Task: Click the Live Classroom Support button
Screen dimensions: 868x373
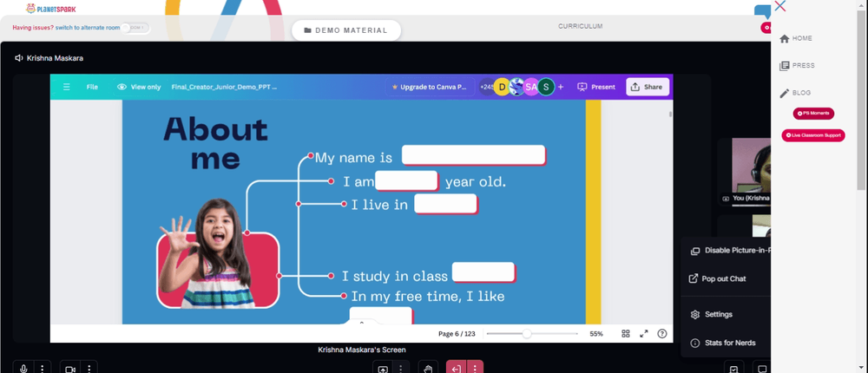Action: [x=813, y=135]
